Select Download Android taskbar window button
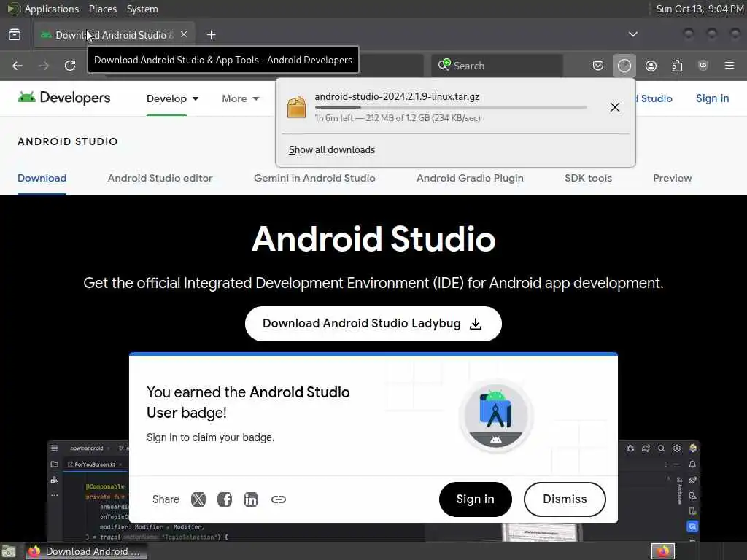Image resolution: width=747 pixels, height=560 pixels. pos(86,551)
